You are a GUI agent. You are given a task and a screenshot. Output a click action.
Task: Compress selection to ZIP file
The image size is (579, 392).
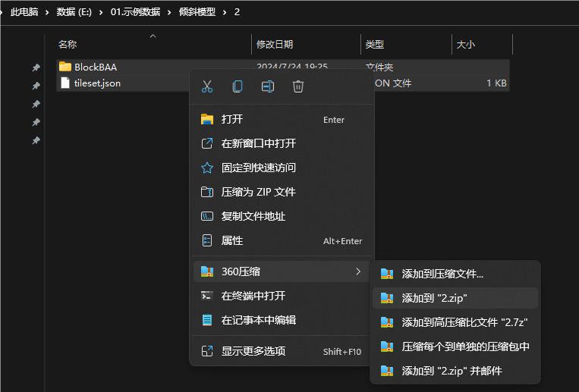[258, 192]
